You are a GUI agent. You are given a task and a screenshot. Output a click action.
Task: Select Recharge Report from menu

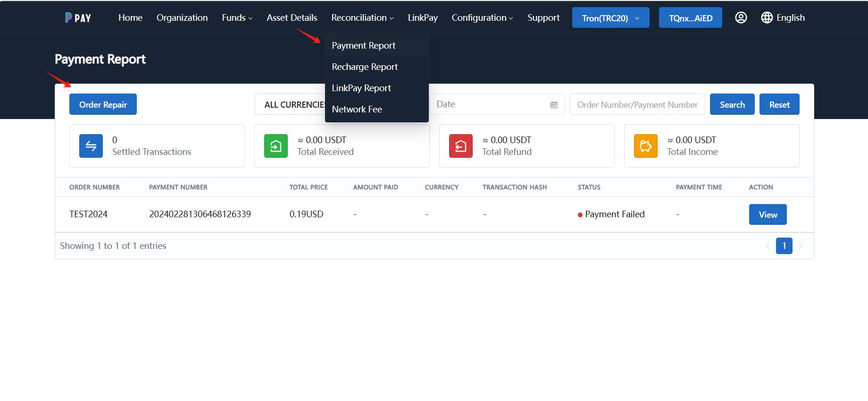(377, 67)
